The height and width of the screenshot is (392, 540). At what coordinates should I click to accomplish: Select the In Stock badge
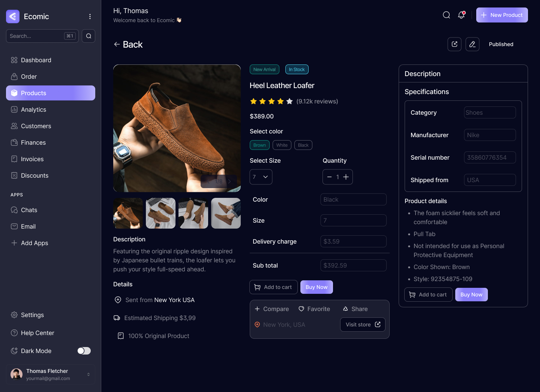coord(297,69)
